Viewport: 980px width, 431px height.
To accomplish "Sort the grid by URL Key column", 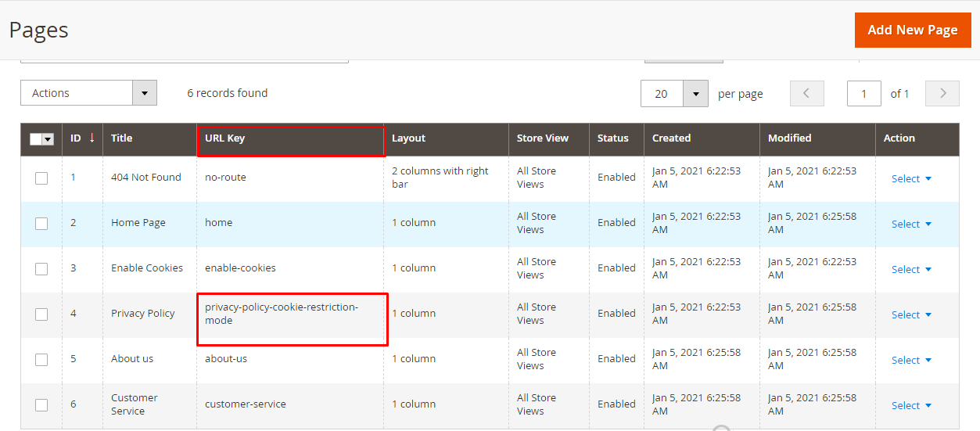I will point(225,138).
